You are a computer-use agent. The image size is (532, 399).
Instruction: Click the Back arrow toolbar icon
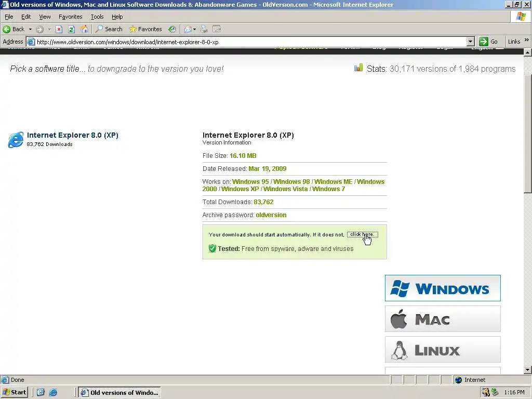6,29
